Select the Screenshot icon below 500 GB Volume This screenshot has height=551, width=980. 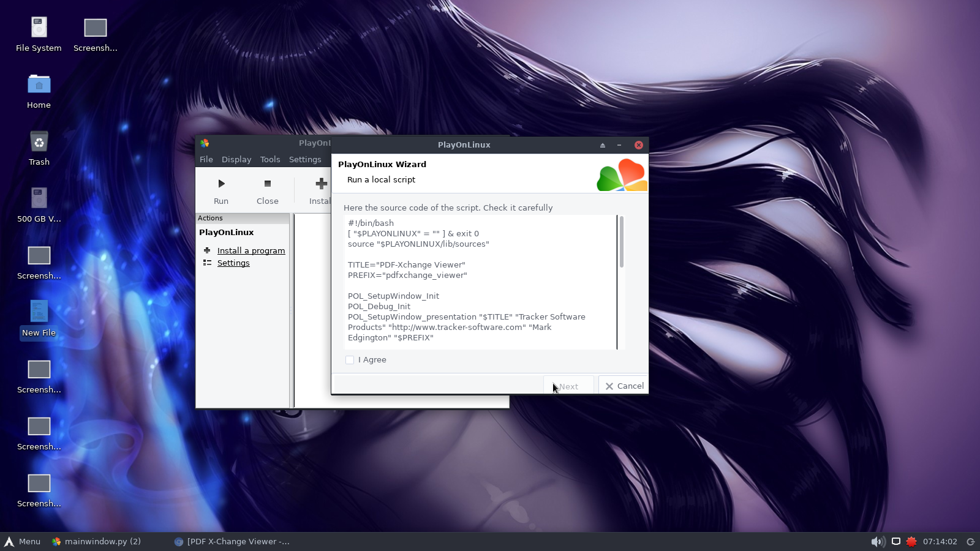[39, 263]
